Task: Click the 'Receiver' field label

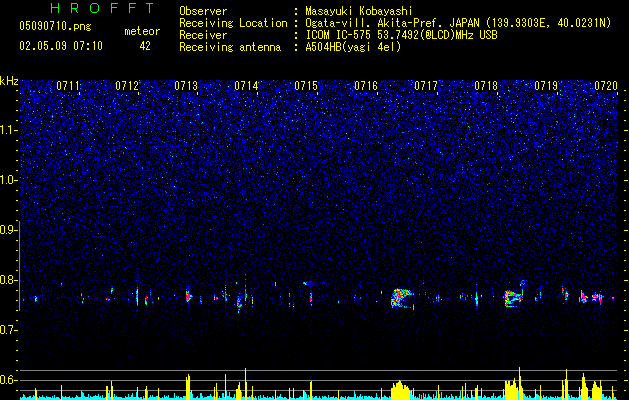Action: pos(203,35)
